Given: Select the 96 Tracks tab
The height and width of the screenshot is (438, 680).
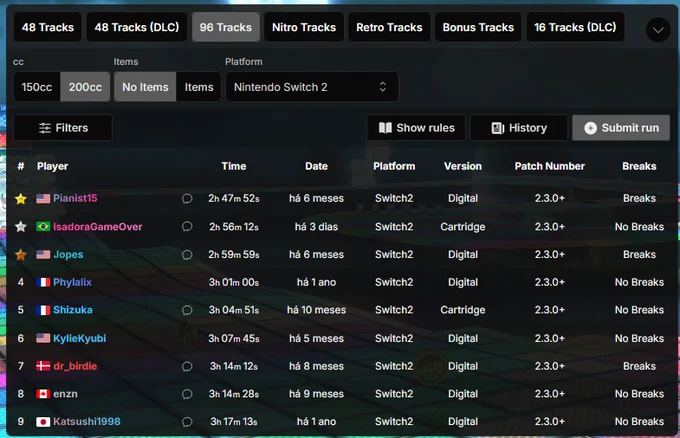Looking at the screenshot, I should [226, 27].
